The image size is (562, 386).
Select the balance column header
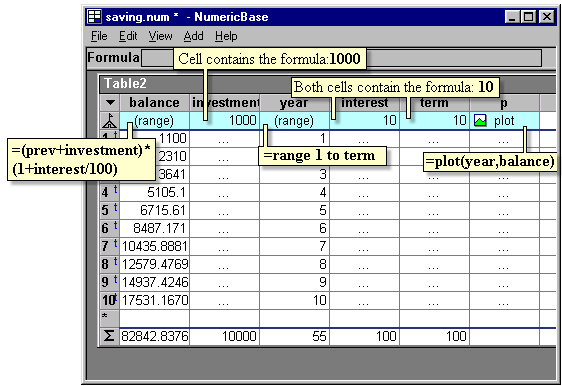[154, 103]
